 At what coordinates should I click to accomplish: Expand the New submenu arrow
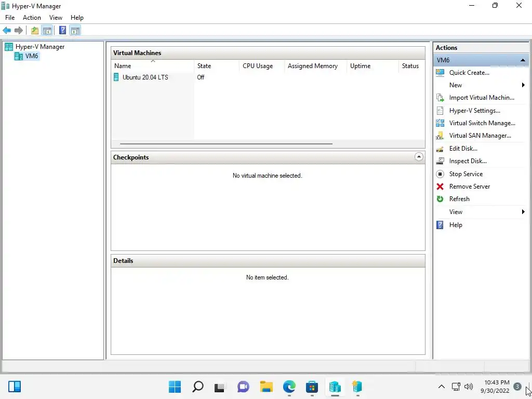tap(523, 85)
